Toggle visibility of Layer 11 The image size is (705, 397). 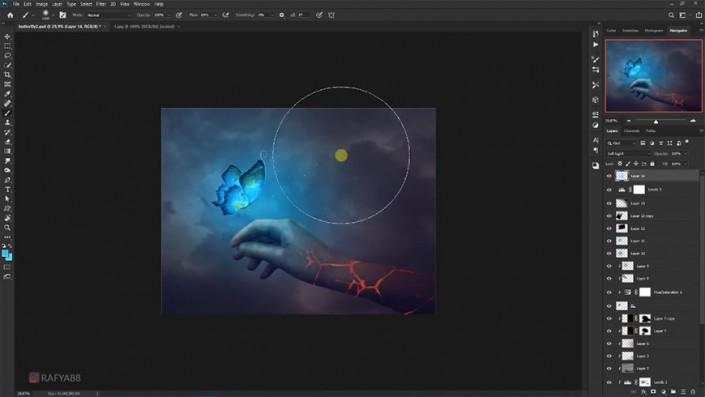click(x=609, y=241)
